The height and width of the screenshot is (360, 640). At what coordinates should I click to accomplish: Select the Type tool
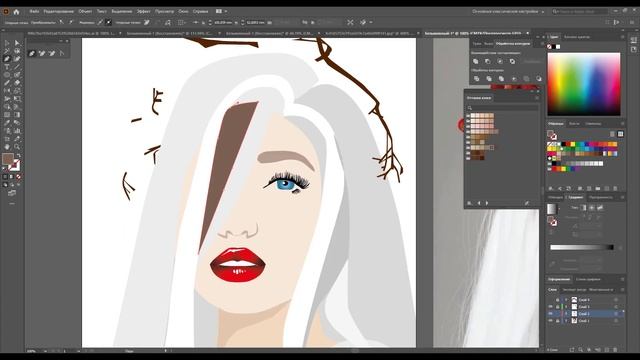(7, 67)
